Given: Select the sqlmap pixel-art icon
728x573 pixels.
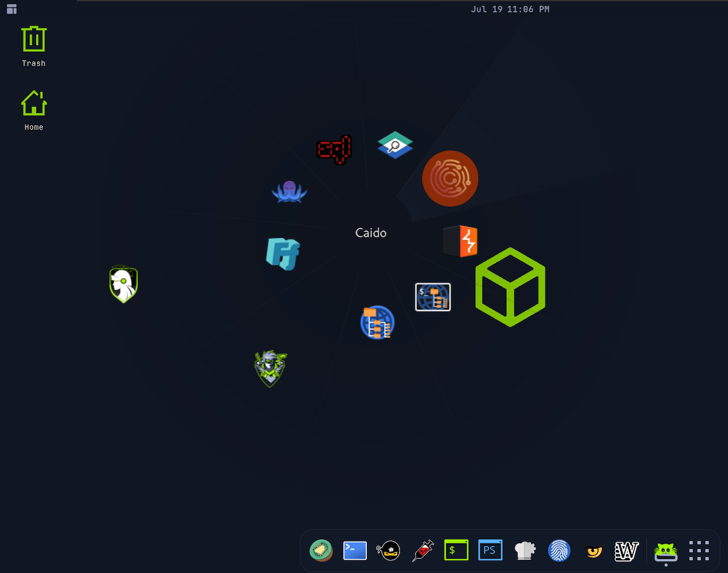Looking at the screenshot, I should [334, 150].
